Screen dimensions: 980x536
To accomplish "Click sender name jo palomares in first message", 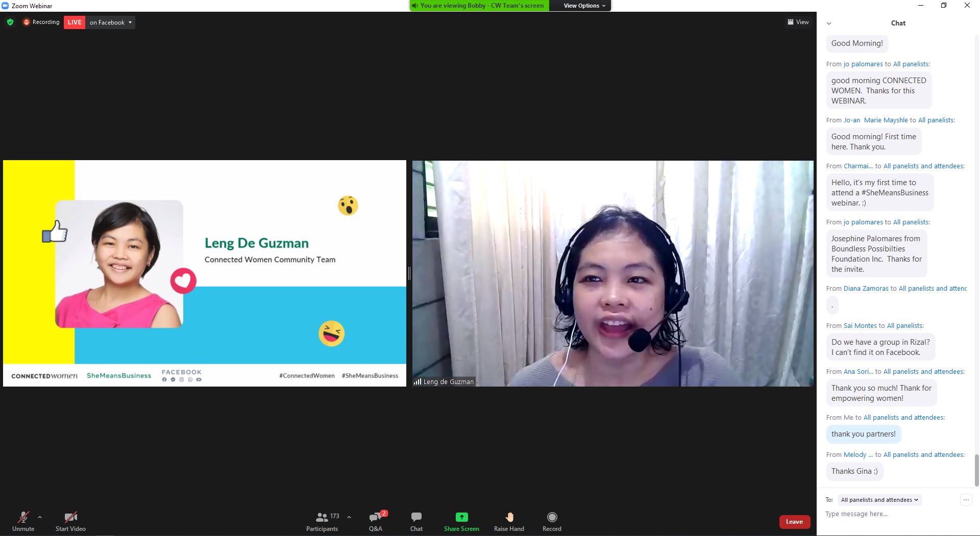I will pyautogui.click(x=863, y=64).
